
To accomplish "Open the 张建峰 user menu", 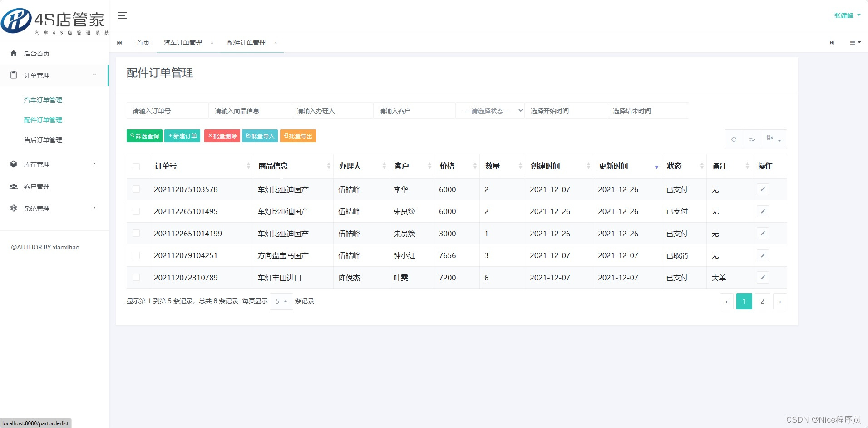I will click(x=847, y=15).
